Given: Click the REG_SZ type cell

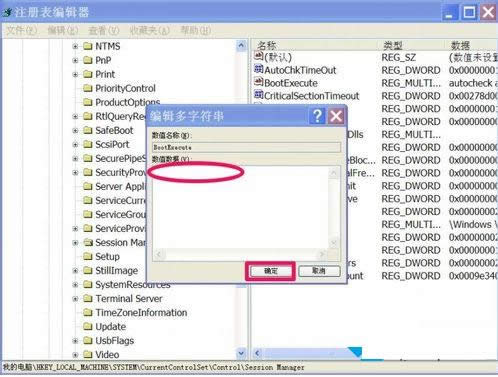Looking at the screenshot, I should coord(398,57).
